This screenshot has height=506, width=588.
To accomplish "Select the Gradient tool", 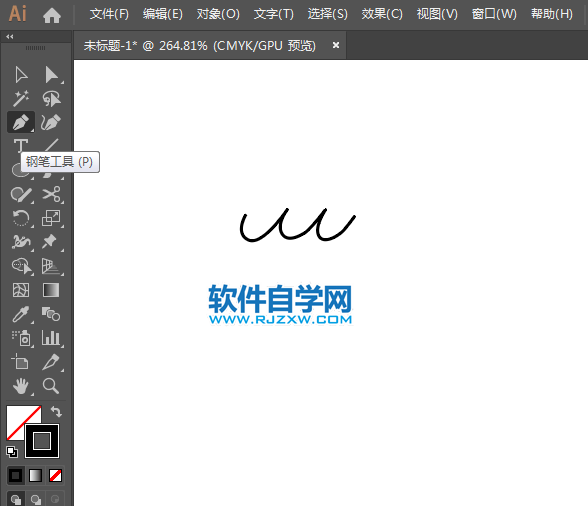I will point(51,290).
